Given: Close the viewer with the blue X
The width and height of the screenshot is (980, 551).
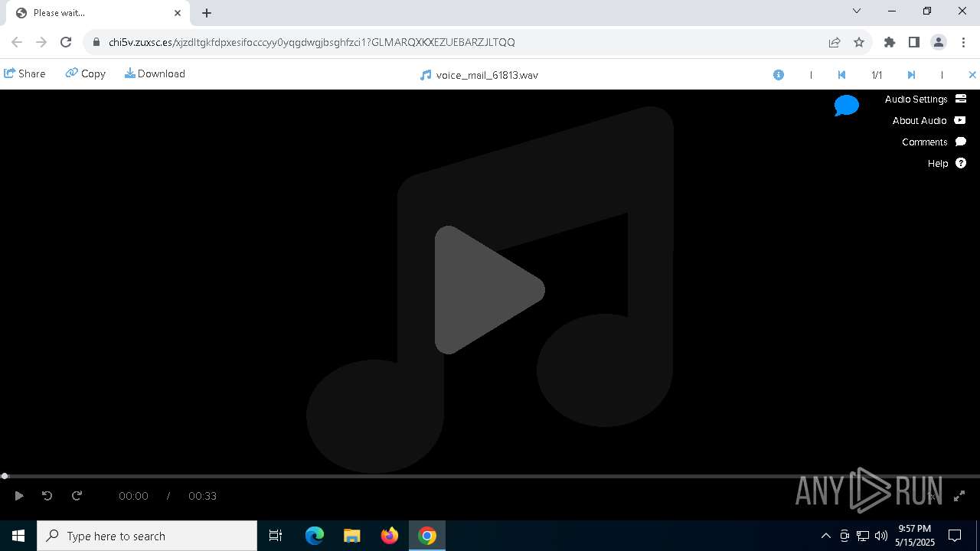Looking at the screenshot, I should click(x=972, y=75).
